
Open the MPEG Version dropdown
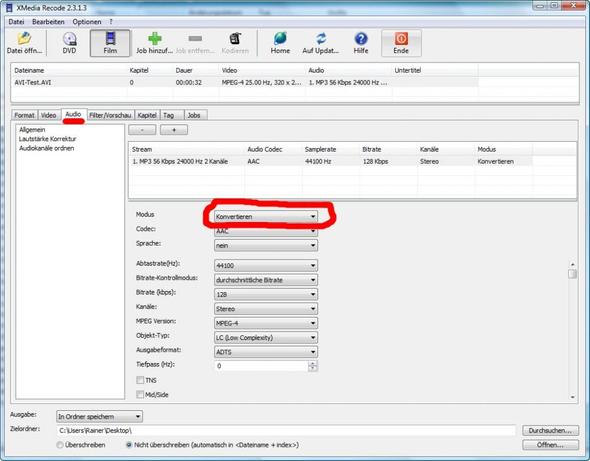click(x=266, y=323)
